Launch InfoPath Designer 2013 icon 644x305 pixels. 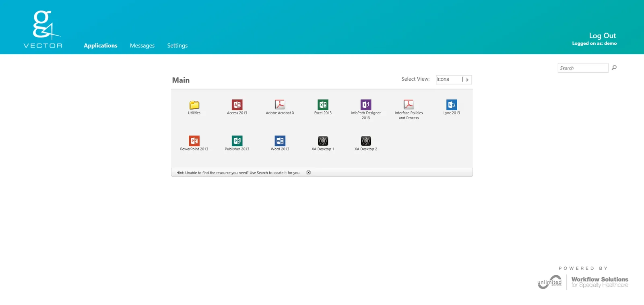pyautogui.click(x=366, y=105)
